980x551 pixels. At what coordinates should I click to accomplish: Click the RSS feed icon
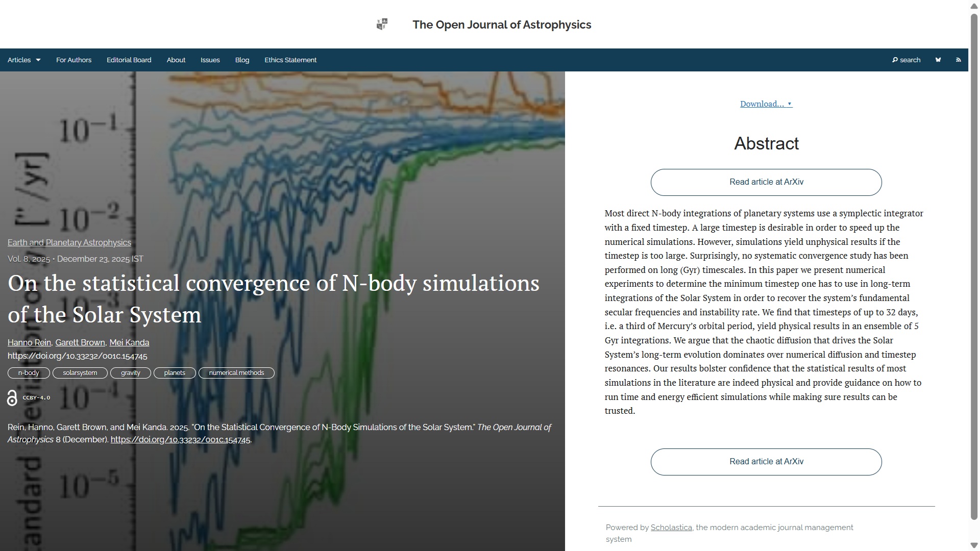point(958,60)
